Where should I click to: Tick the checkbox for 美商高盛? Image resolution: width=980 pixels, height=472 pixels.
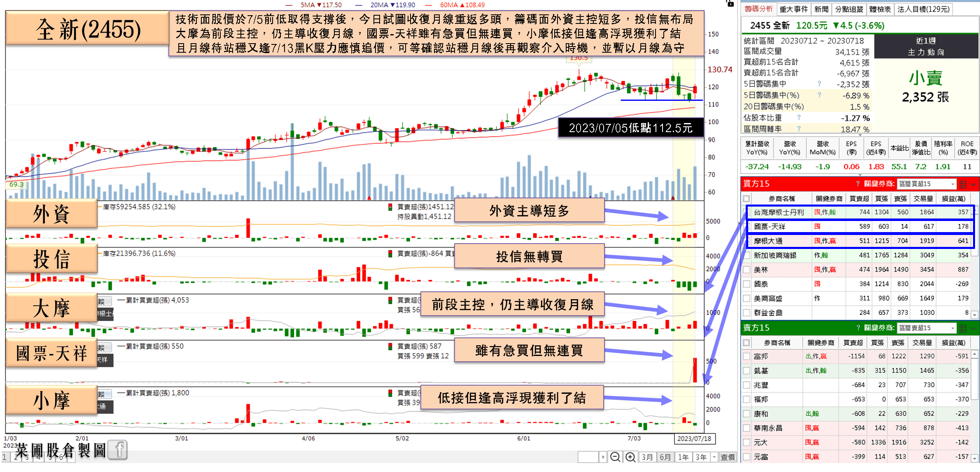point(747,299)
